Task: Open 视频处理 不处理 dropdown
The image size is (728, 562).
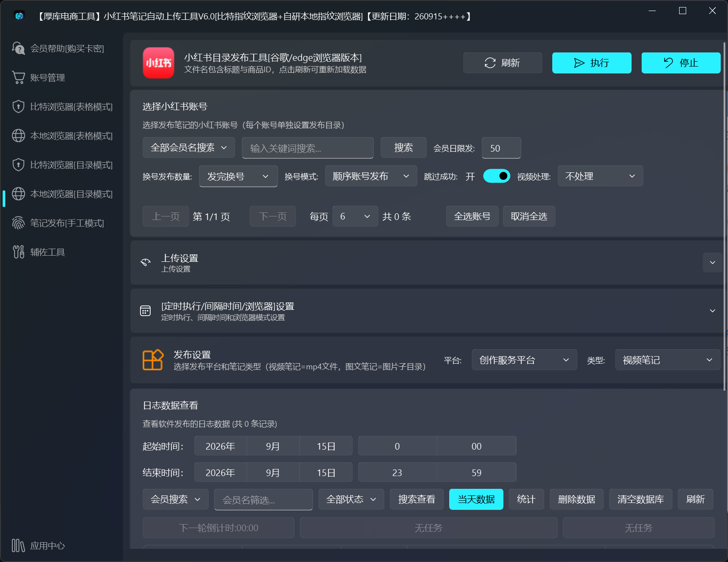Action: [600, 176]
